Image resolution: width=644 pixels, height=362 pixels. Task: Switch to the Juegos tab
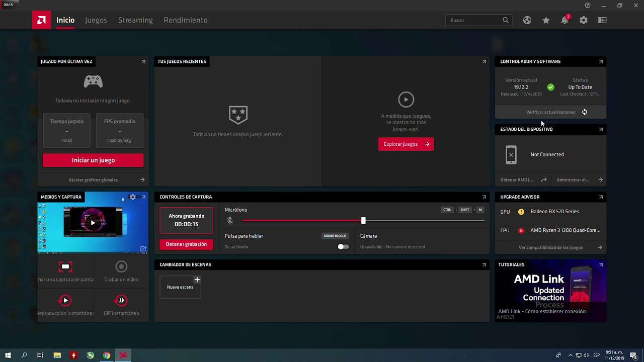tap(96, 20)
